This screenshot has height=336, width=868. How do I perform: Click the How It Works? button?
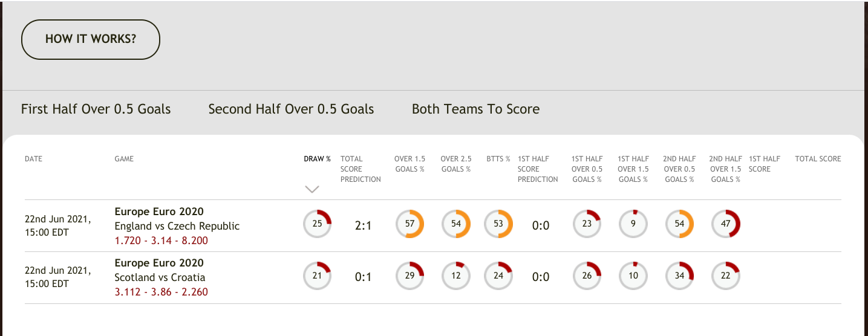(x=91, y=39)
